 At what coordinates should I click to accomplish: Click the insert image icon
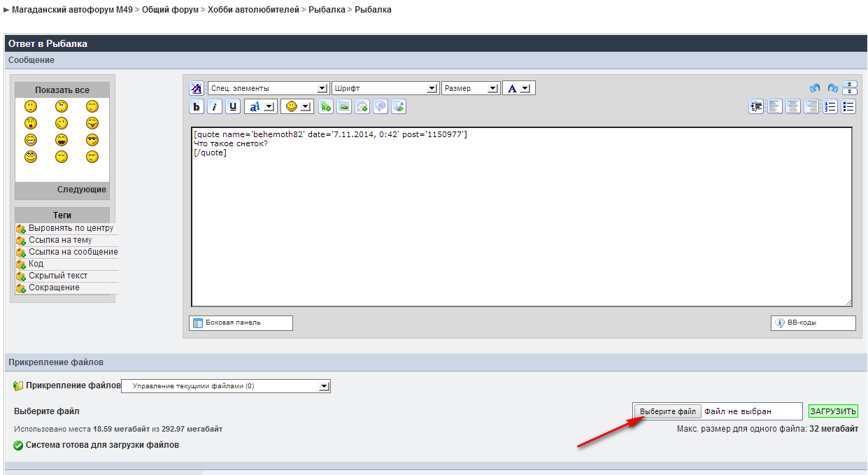pos(344,107)
